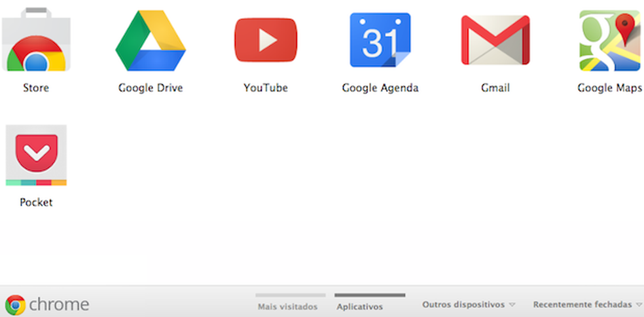Launch the Google Maps app icon

pyautogui.click(x=610, y=41)
